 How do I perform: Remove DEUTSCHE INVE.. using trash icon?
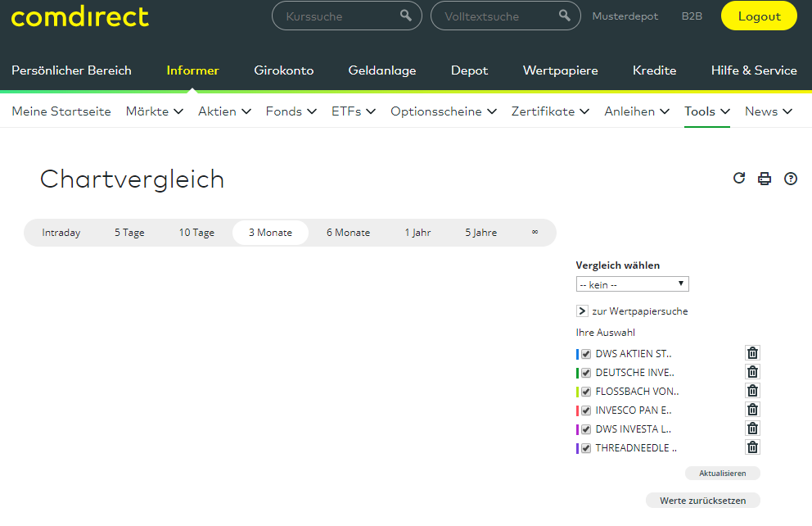pyautogui.click(x=752, y=372)
